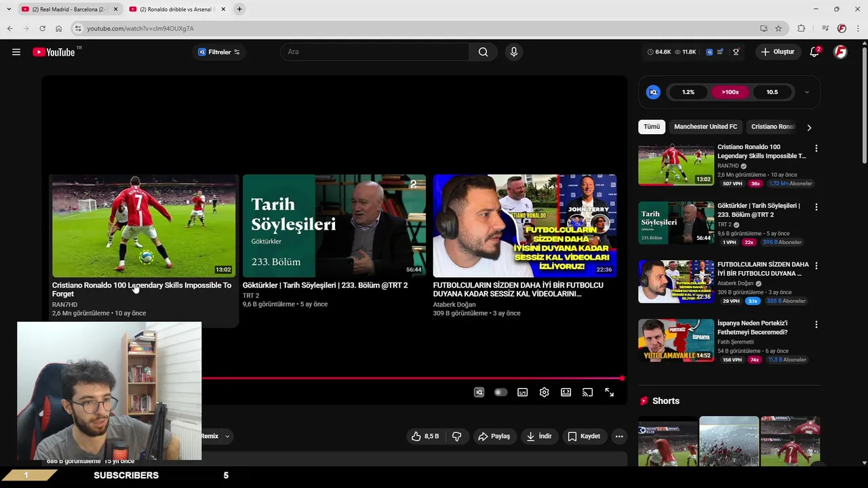Click the vidIQ logo in the score panel

click(x=653, y=92)
